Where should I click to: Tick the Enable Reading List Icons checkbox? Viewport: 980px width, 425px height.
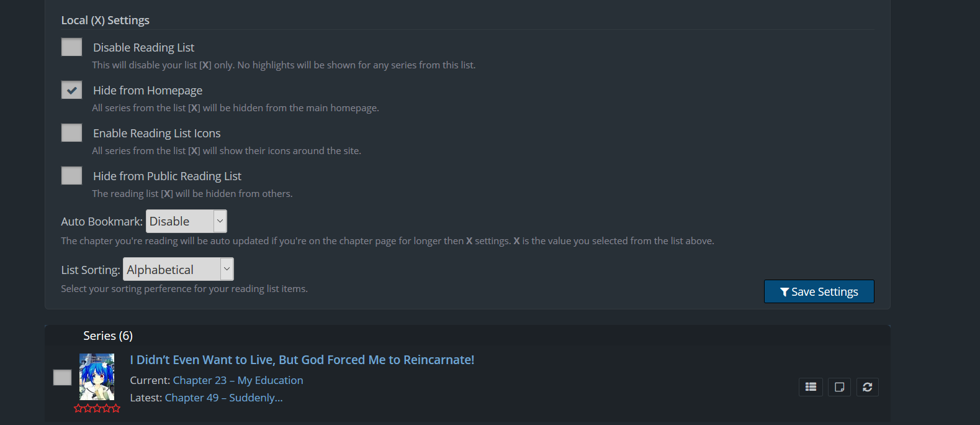[x=72, y=133]
